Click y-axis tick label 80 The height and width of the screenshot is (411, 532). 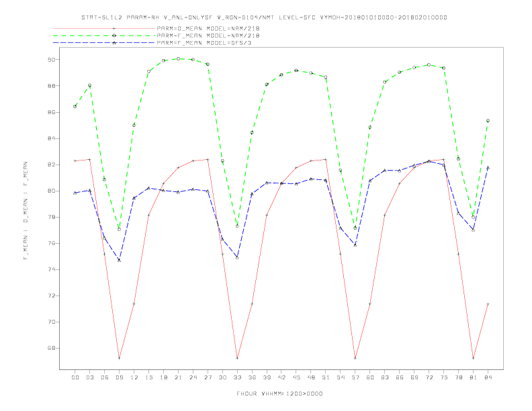click(51, 191)
